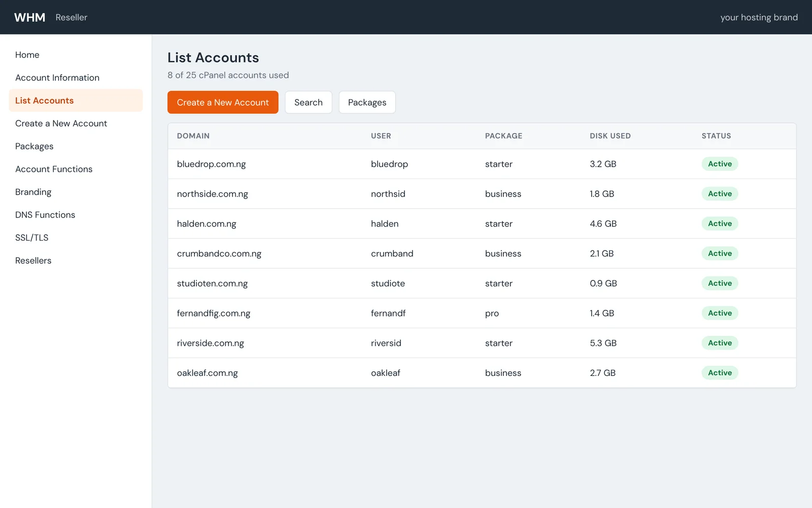This screenshot has width=812, height=508.
Task: Select domain riverside.com.ng
Action: click(x=211, y=343)
